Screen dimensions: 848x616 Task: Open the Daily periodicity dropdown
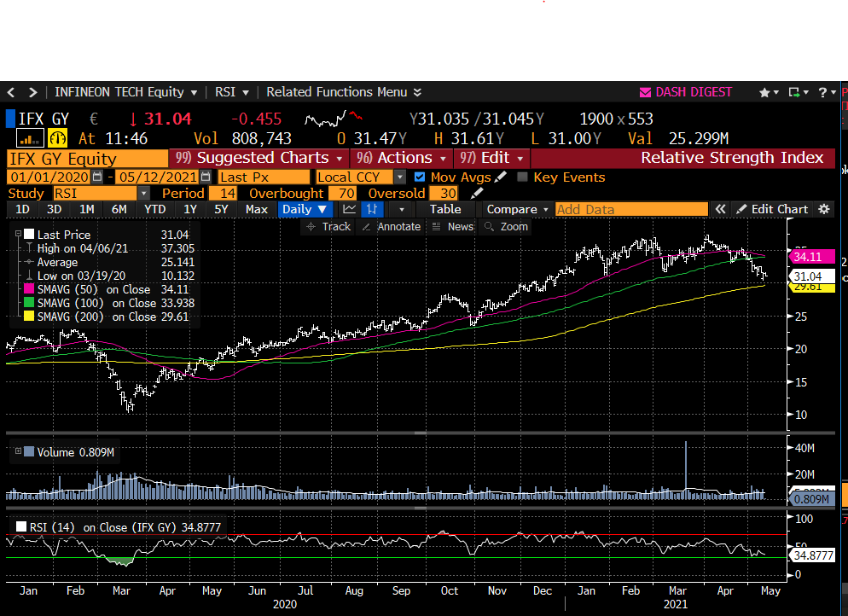(x=305, y=209)
